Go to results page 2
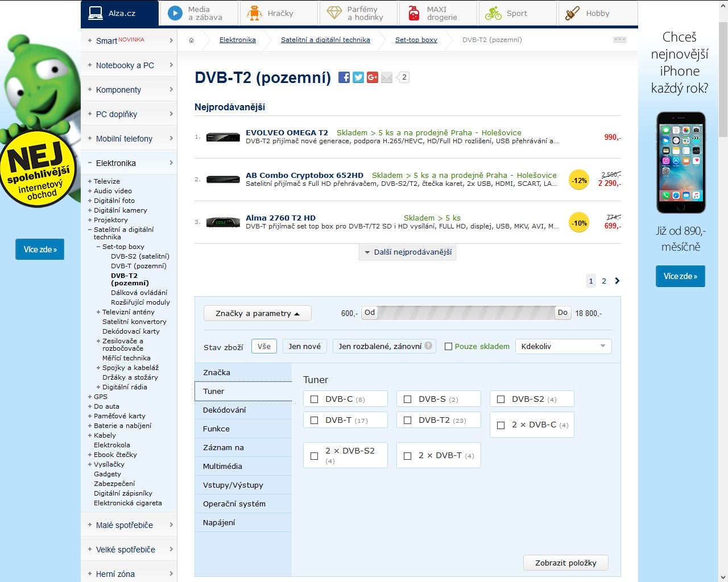Image resolution: width=728 pixels, height=582 pixels. point(604,281)
